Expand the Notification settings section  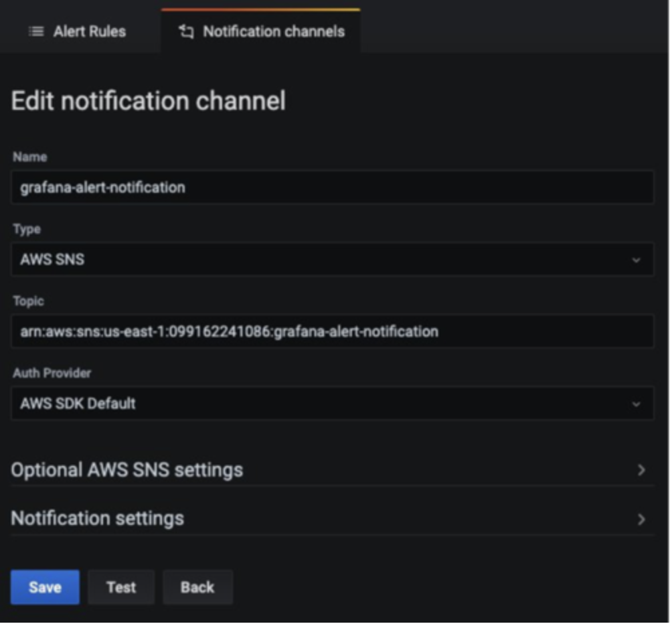tap(333, 519)
